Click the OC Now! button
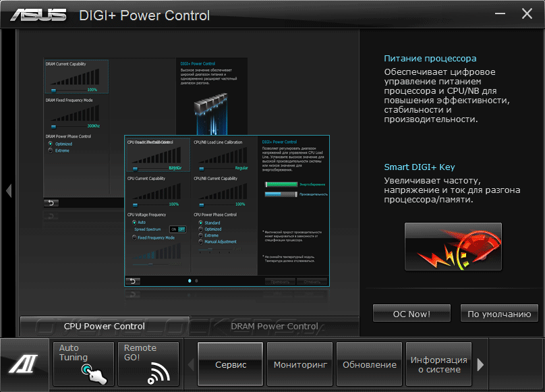The image size is (545, 392). click(411, 314)
